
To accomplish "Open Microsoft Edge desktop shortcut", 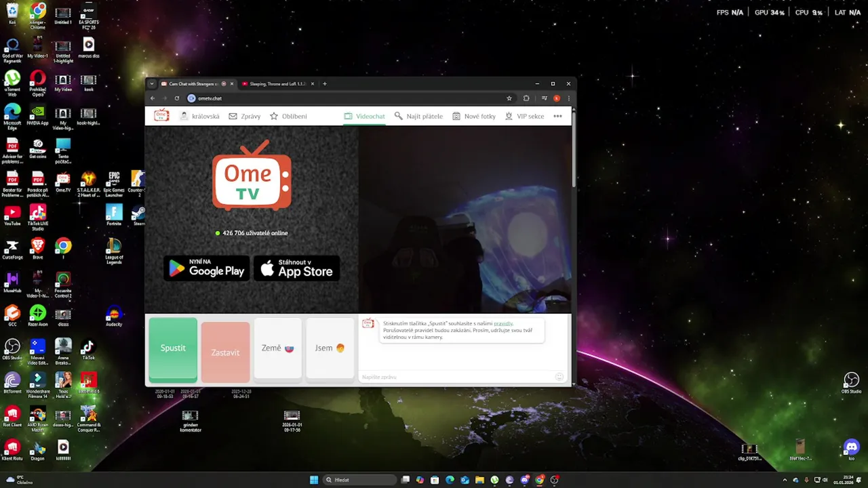I will [12, 117].
